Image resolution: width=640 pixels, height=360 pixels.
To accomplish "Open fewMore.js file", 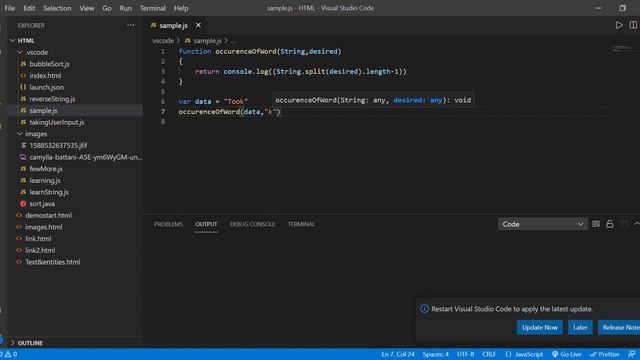I will pyautogui.click(x=45, y=169).
